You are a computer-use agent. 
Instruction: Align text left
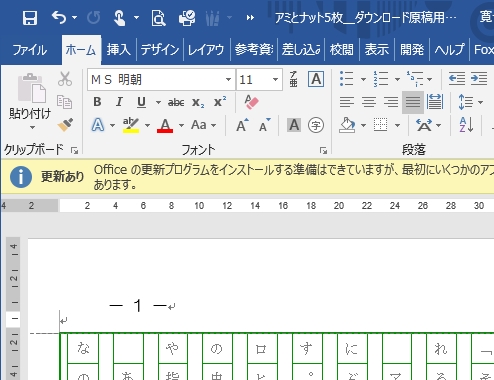pyautogui.click(x=347, y=102)
